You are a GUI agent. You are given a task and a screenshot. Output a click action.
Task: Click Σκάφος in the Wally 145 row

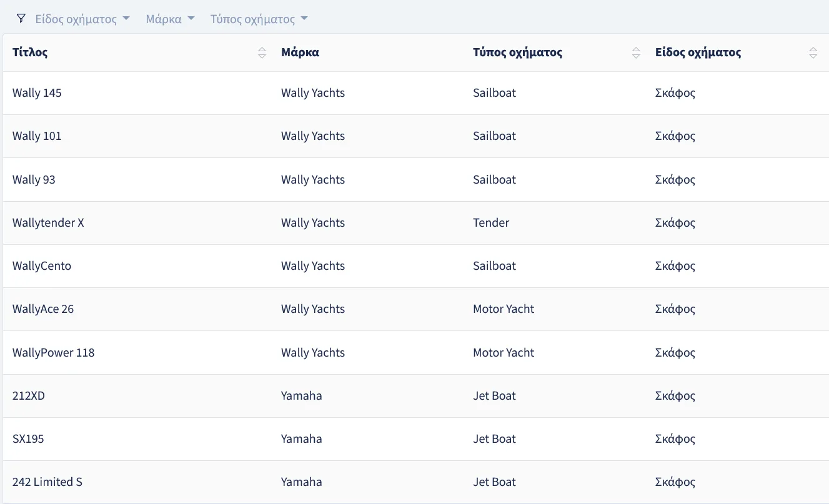coord(675,93)
